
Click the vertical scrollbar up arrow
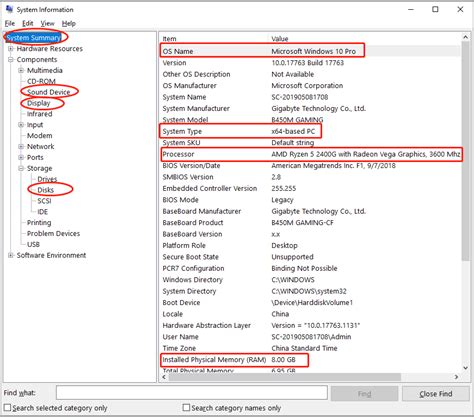point(465,37)
